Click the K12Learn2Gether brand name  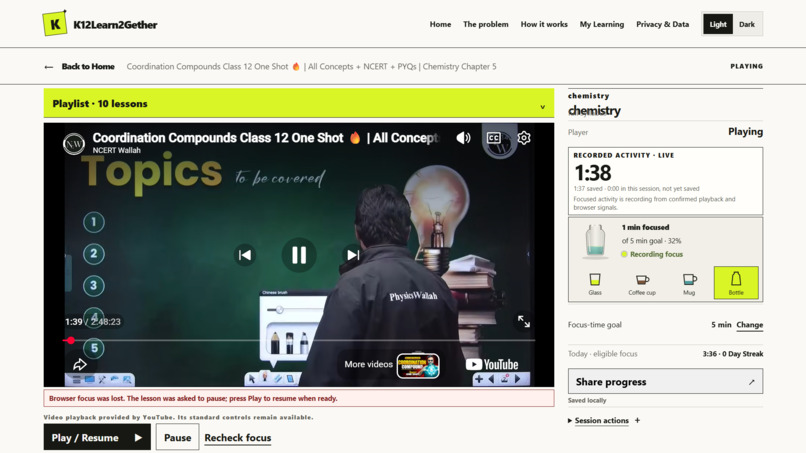tap(115, 25)
